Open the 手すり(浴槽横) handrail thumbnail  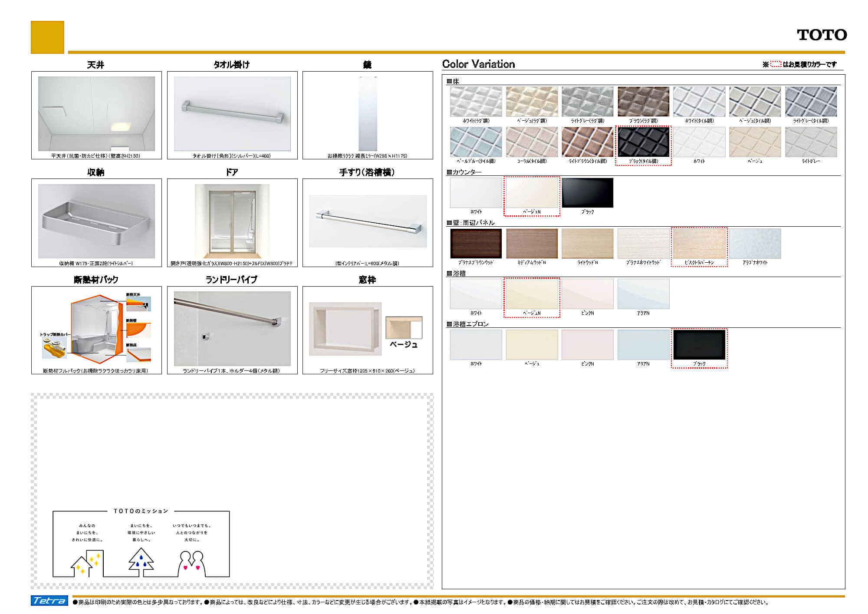point(368,221)
